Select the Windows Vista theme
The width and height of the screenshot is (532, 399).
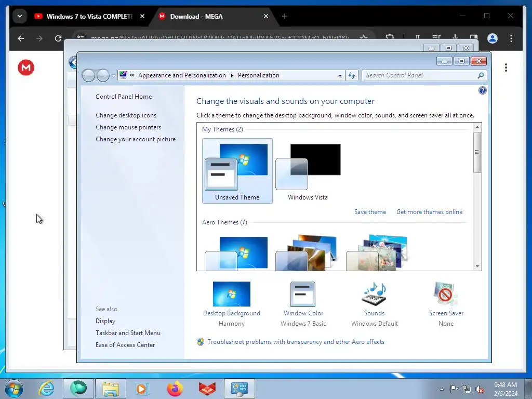pos(308,170)
